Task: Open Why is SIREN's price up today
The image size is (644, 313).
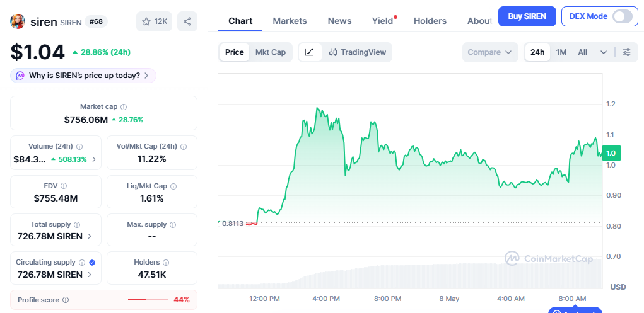Action: coord(83,76)
